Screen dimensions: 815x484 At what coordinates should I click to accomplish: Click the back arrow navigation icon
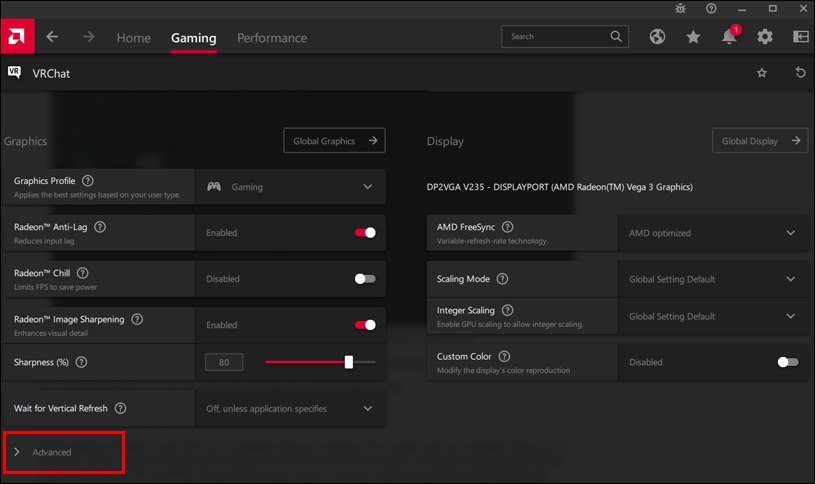click(52, 37)
